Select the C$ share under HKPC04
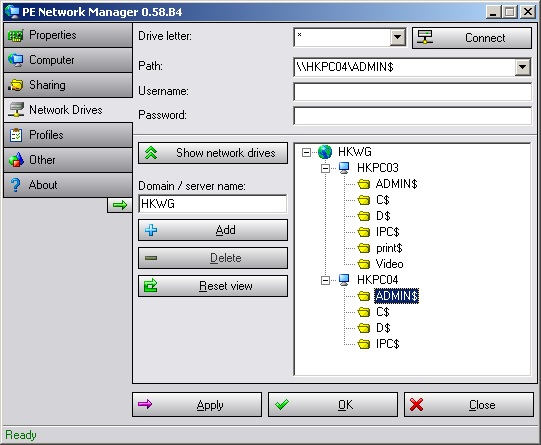 (383, 312)
